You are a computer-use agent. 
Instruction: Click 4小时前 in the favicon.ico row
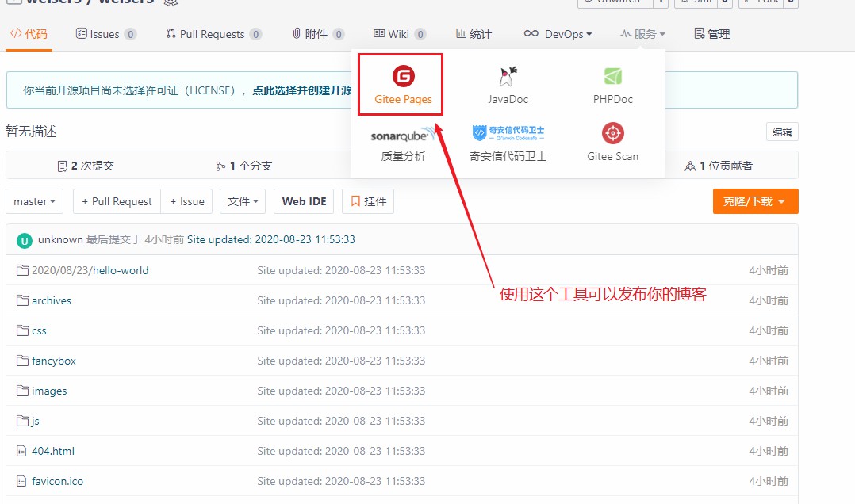click(x=769, y=481)
